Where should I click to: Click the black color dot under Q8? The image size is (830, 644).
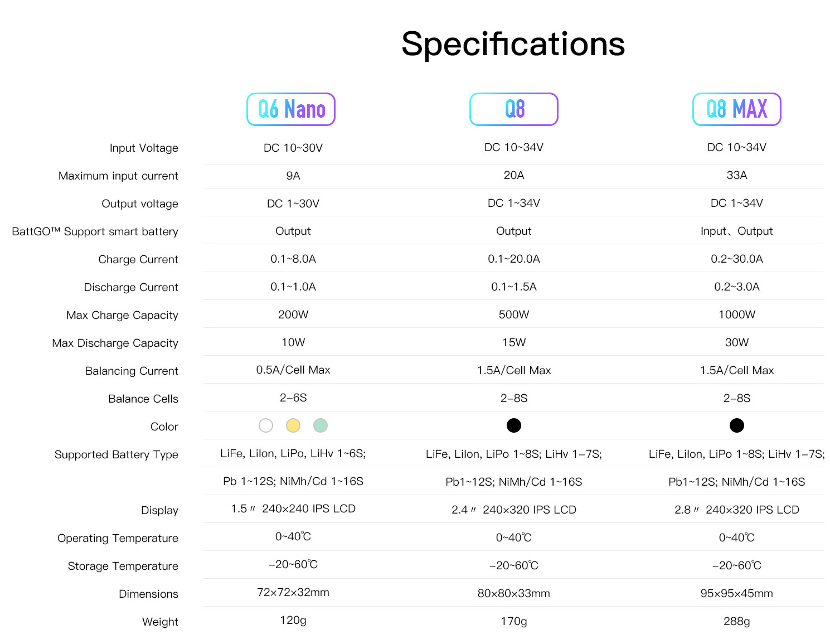tap(514, 425)
